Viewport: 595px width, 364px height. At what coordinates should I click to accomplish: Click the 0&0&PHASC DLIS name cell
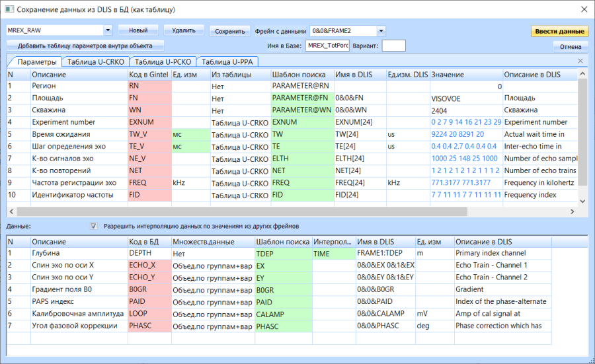tap(385, 326)
